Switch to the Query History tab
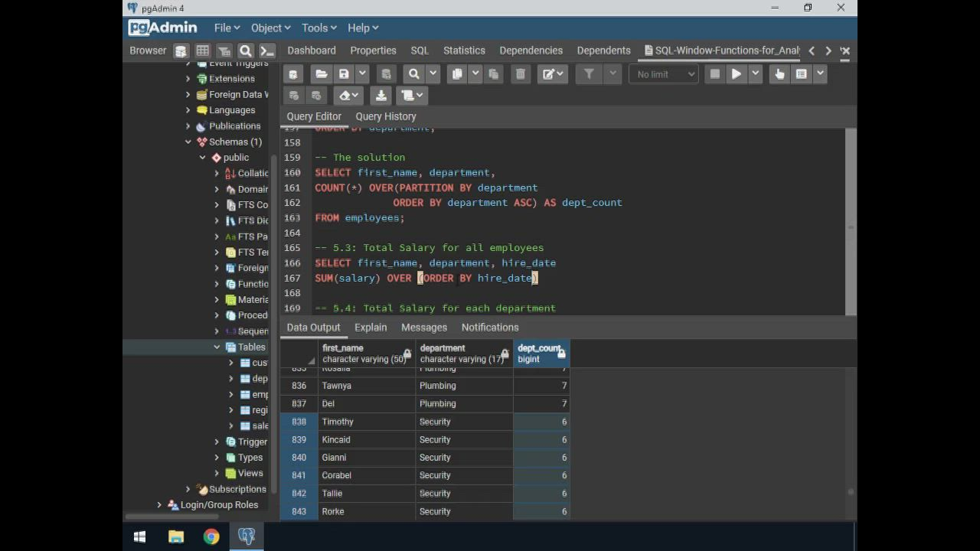This screenshot has width=980, height=551. pos(385,116)
